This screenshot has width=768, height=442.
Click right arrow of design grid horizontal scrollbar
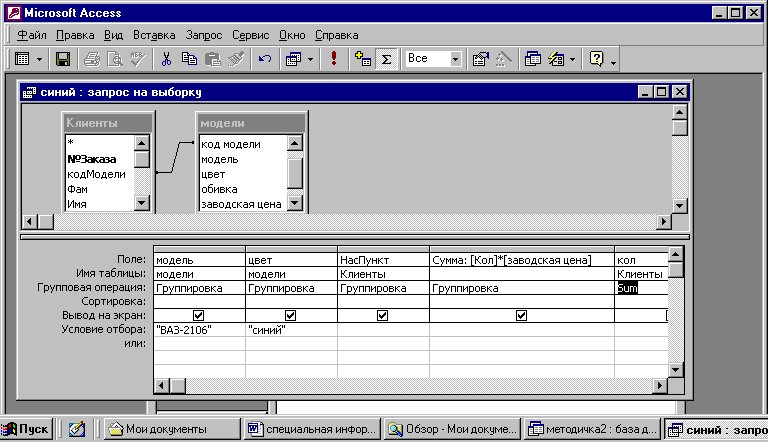click(x=660, y=386)
